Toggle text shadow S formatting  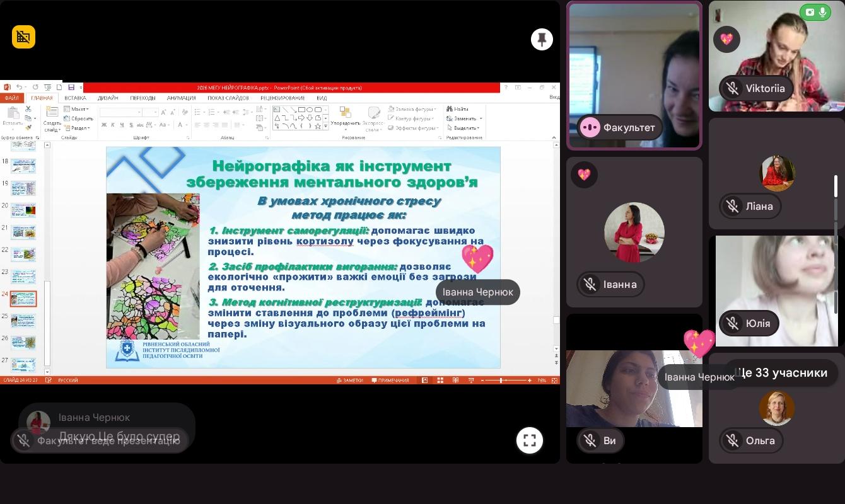point(130,125)
